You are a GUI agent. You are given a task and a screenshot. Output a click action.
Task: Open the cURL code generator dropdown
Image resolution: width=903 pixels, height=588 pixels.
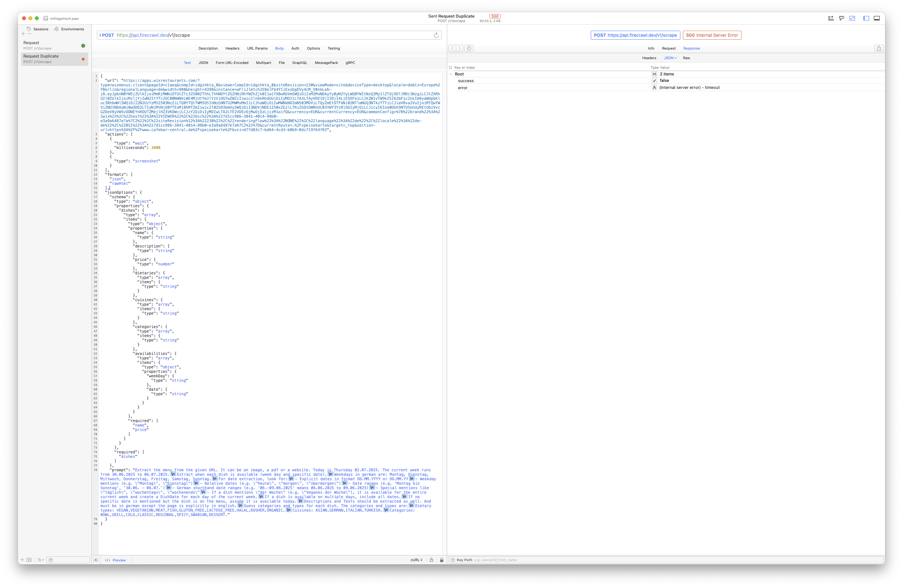[x=416, y=560]
